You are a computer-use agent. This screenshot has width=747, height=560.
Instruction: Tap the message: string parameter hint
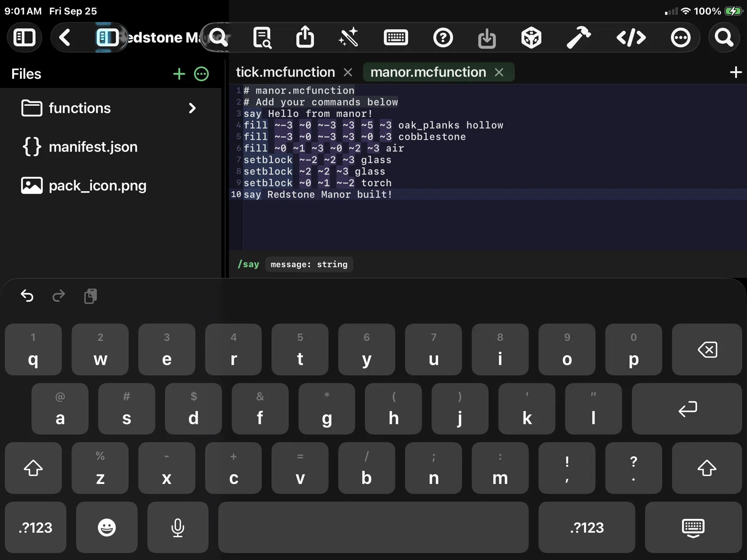click(x=309, y=265)
